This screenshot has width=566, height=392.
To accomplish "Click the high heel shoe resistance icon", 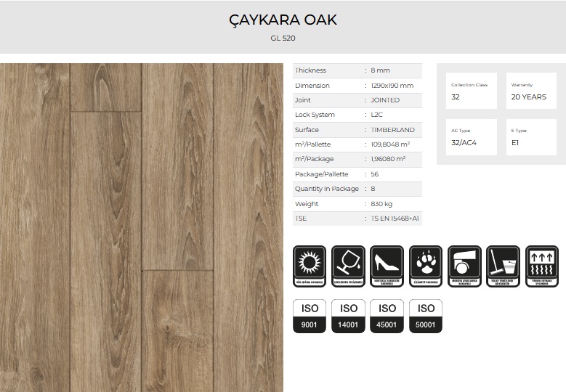I will click(x=387, y=266).
